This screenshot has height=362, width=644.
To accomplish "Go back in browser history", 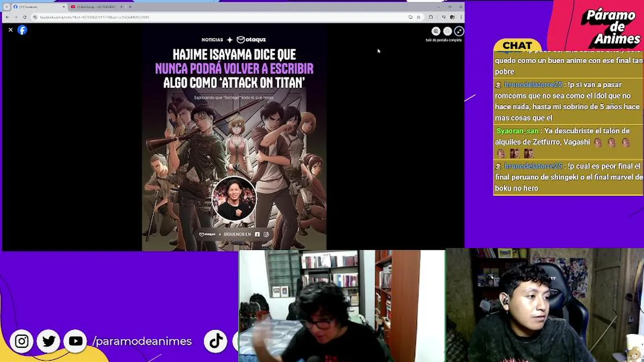I will 7,17.
